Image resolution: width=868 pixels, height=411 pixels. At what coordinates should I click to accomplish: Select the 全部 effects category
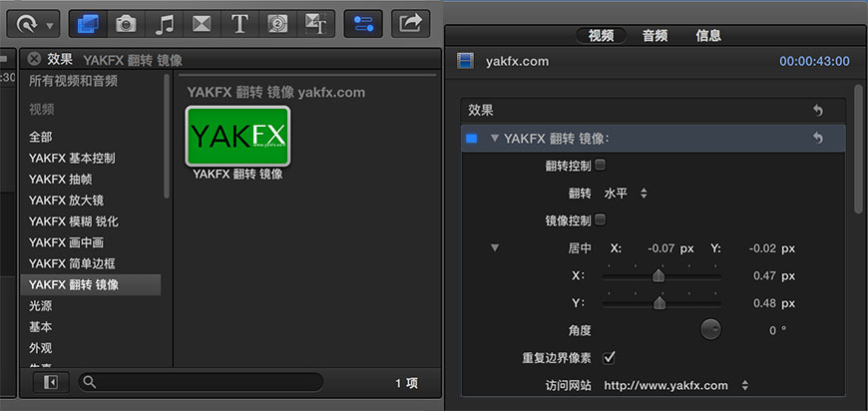point(41,137)
